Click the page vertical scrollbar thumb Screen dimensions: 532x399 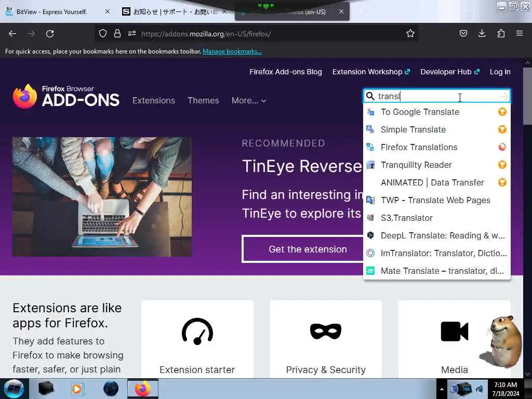(x=527, y=97)
